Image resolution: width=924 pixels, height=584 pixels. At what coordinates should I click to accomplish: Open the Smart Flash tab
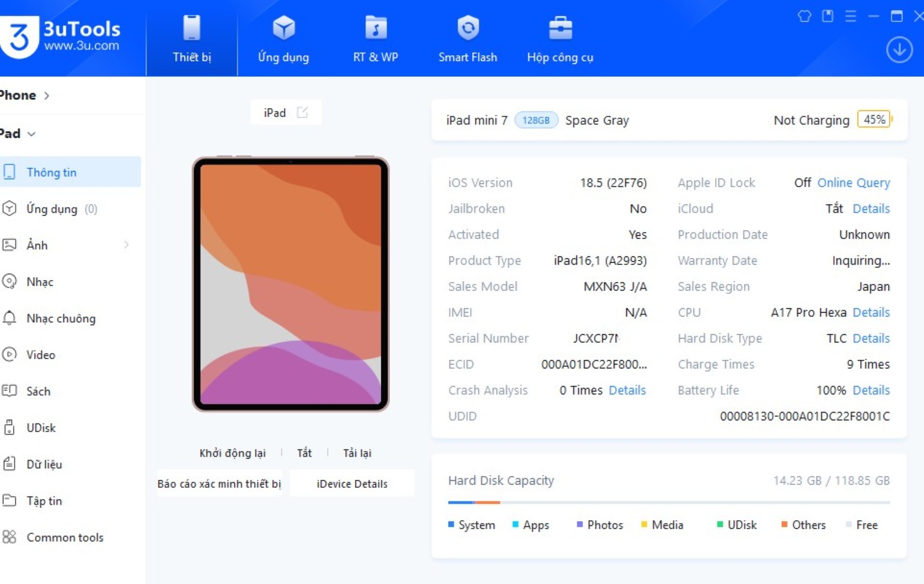click(x=468, y=39)
